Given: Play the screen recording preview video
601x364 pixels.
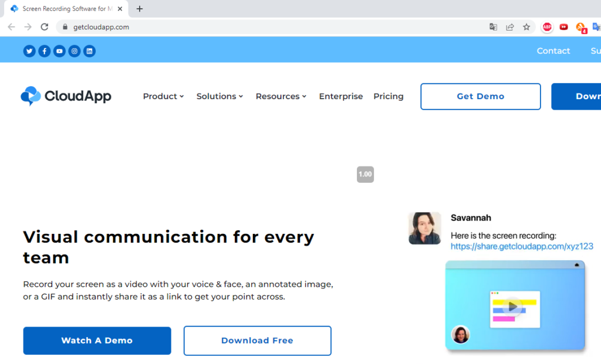Looking at the screenshot, I should pos(512,307).
